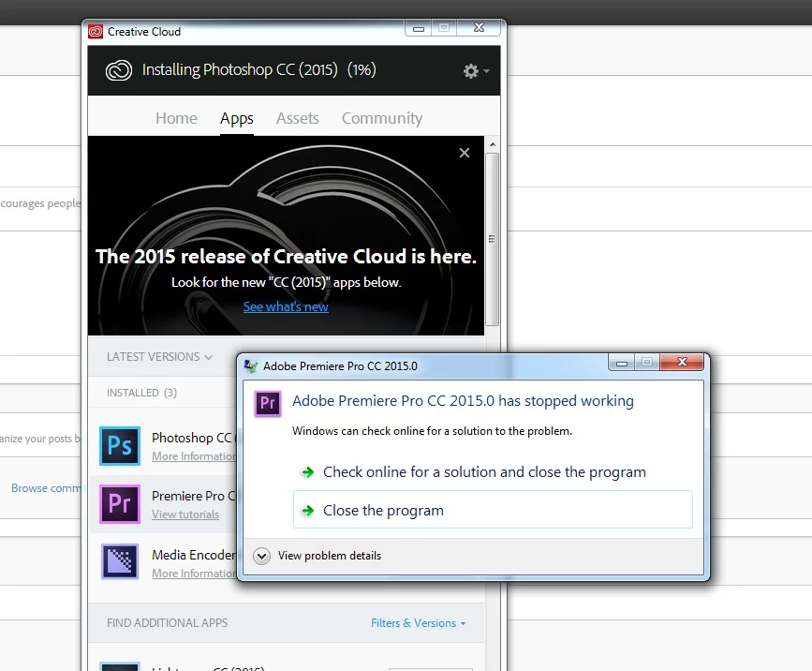
Task: Dismiss the 2015 release banner
Action: point(465,153)
